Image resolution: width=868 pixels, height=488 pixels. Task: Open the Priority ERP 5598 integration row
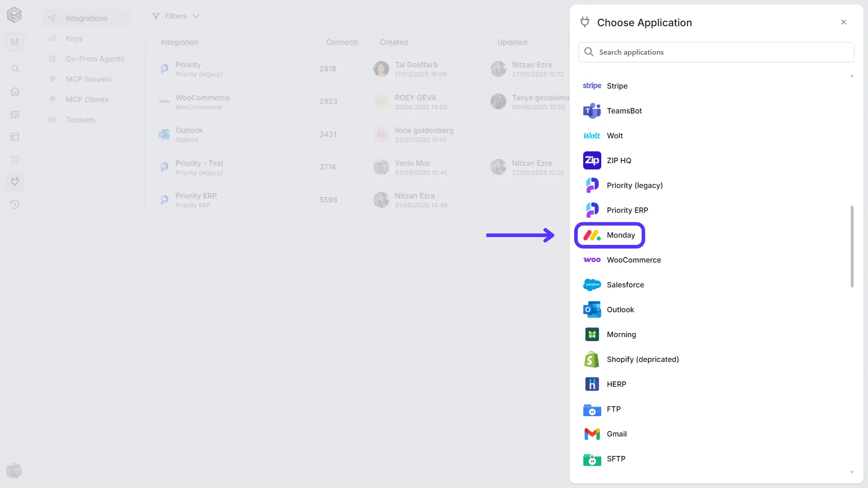click(x=357, y=200)
